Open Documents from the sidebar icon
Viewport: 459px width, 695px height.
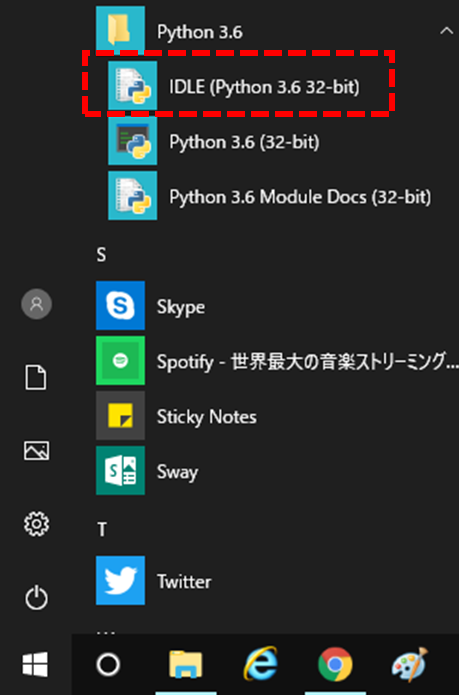coord(36,378)
